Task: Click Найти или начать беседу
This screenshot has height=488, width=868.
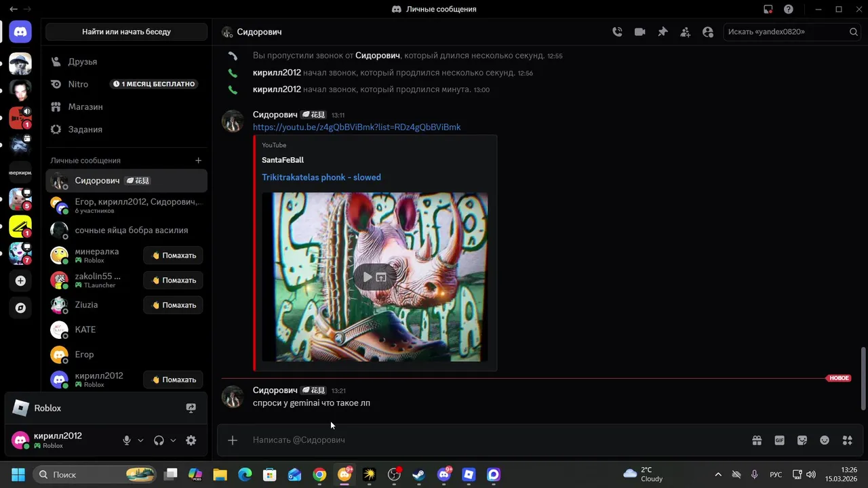Action: point(126,32)
